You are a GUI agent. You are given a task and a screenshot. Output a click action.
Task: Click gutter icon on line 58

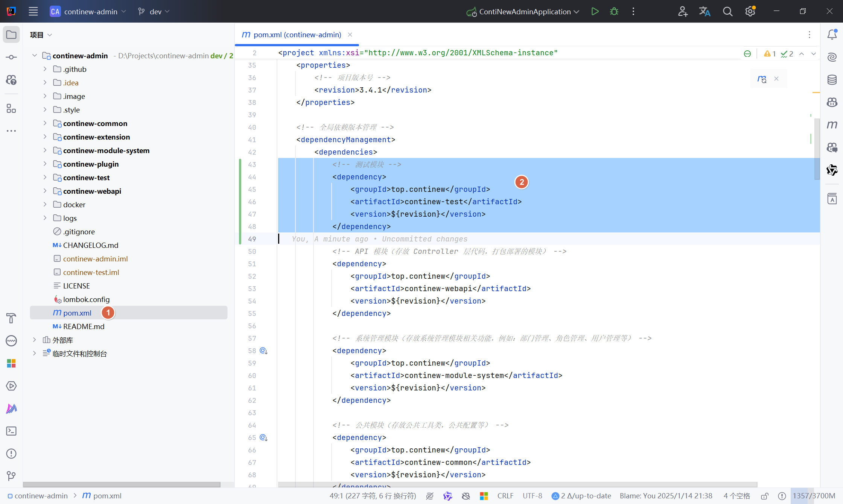(264, 351)
